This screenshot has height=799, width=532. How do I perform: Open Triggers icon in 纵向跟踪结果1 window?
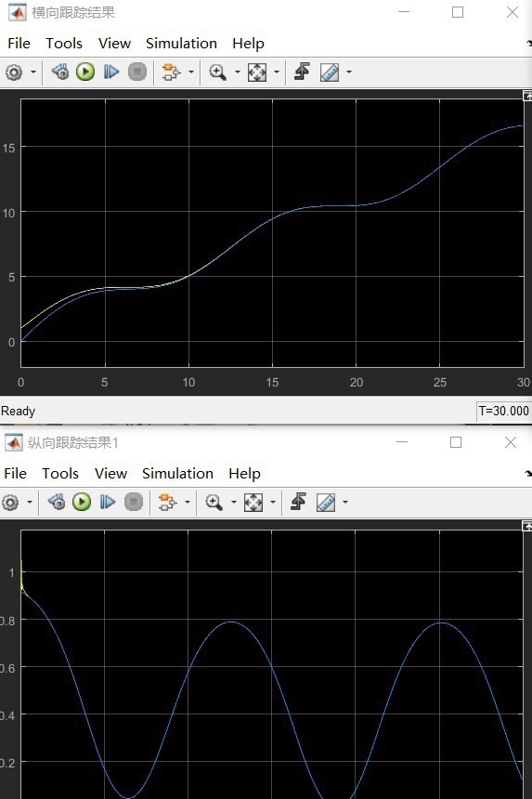299,502
